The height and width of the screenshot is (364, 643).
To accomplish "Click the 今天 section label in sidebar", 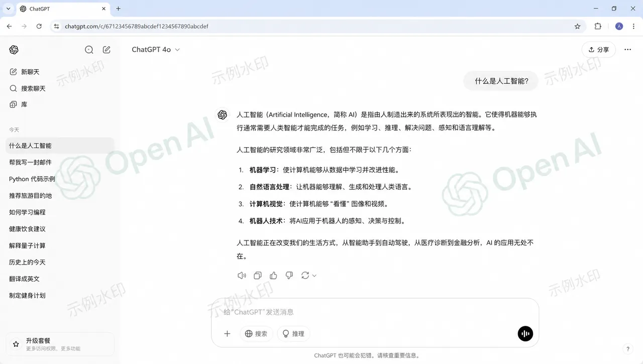I will pyautogui.click(x=14, y=130).
